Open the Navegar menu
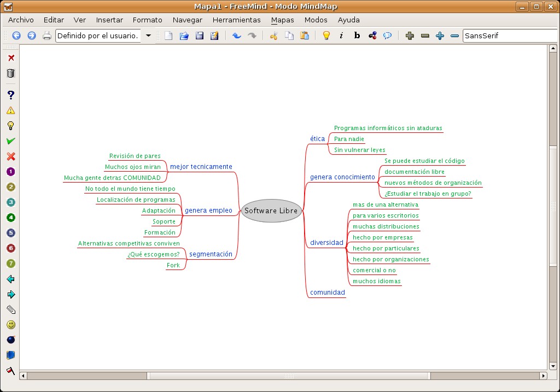 tap(188, 20)
